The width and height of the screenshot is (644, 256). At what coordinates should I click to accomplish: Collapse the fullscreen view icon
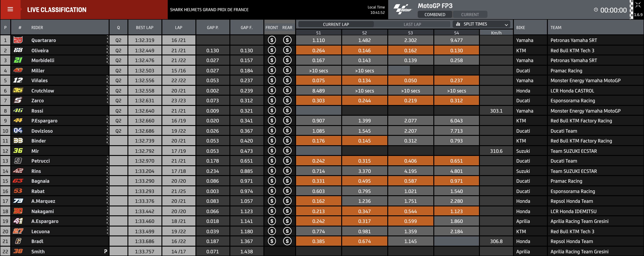pyautogui.click(x=638, y=4)
